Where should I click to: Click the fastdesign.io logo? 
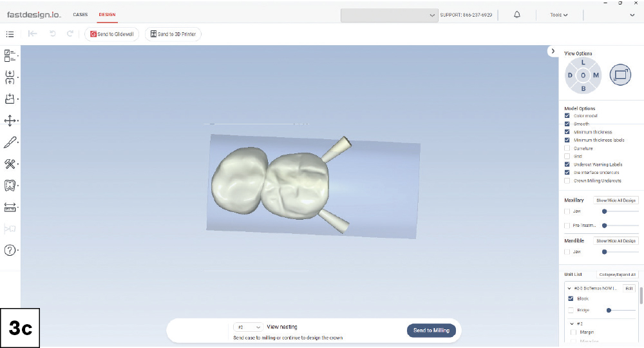pyautogui.click(x=33, y=15)
